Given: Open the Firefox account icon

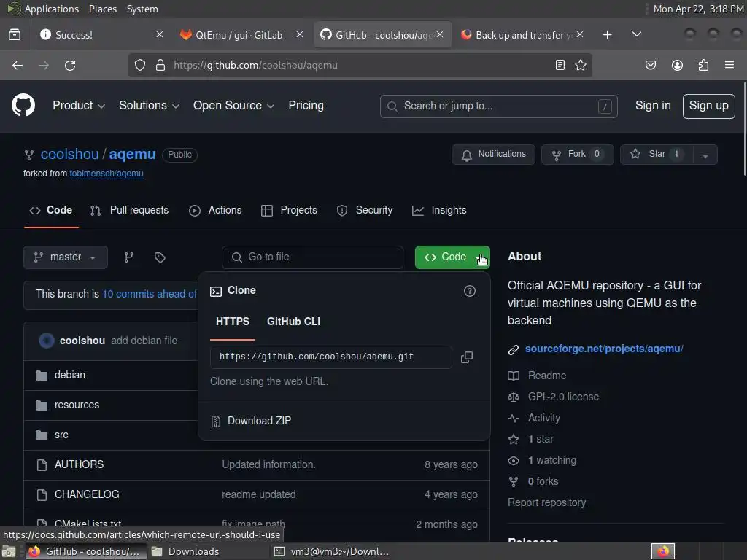Looking at the screenshot, I should pyautogui.click(x=677, y=65).
